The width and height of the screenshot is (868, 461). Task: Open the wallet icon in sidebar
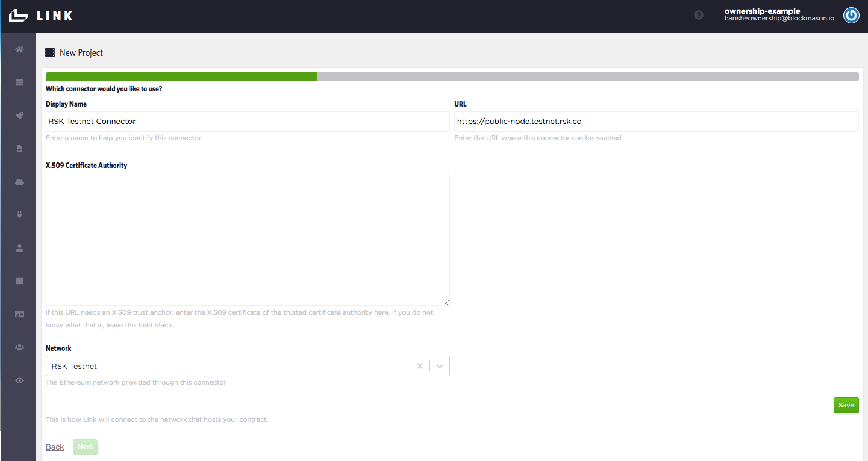click(19, 281)
